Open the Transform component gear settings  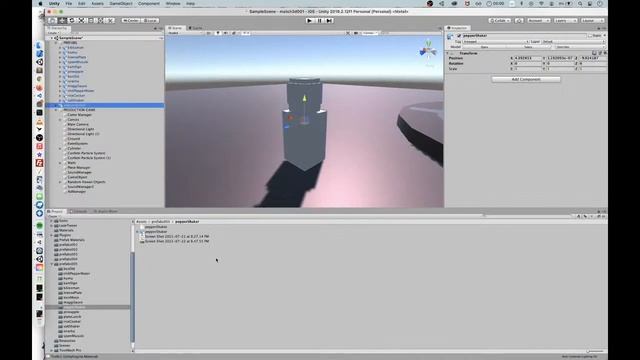[604, 53]
